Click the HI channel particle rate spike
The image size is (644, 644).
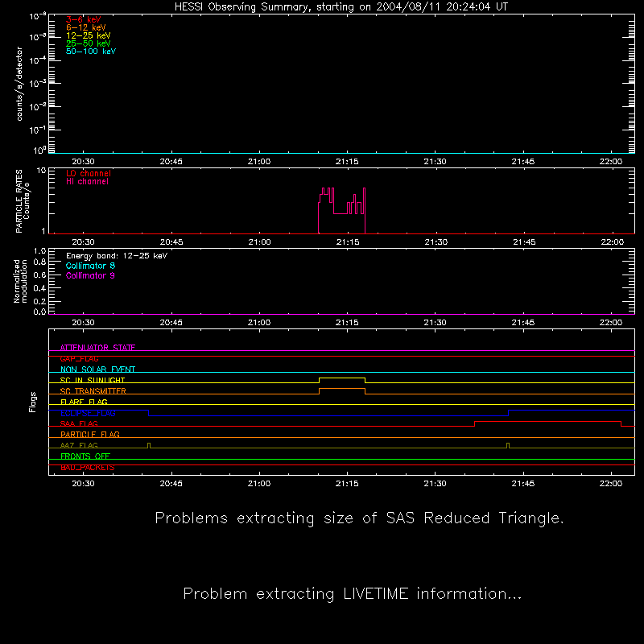(341, 211)
